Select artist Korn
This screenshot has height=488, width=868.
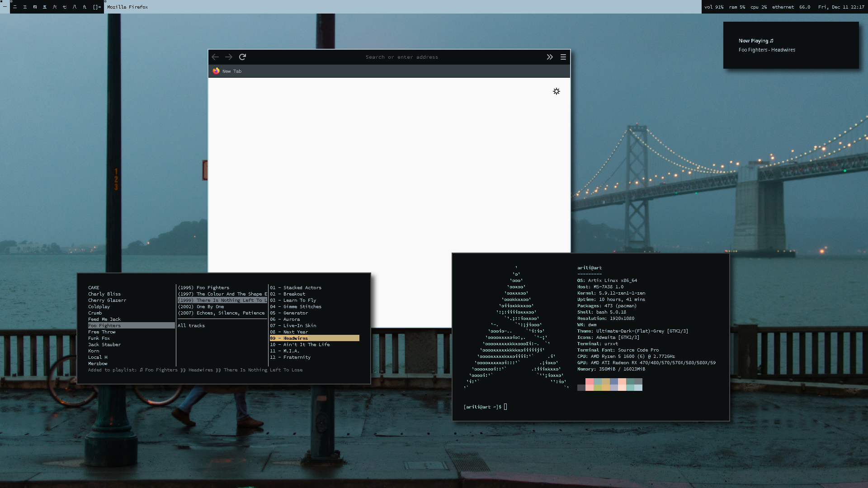(94, 351)
